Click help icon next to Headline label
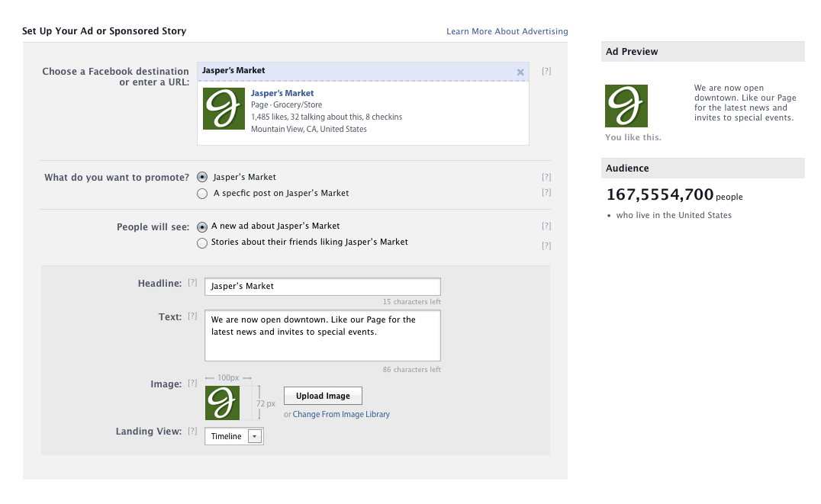 point(192,284)
